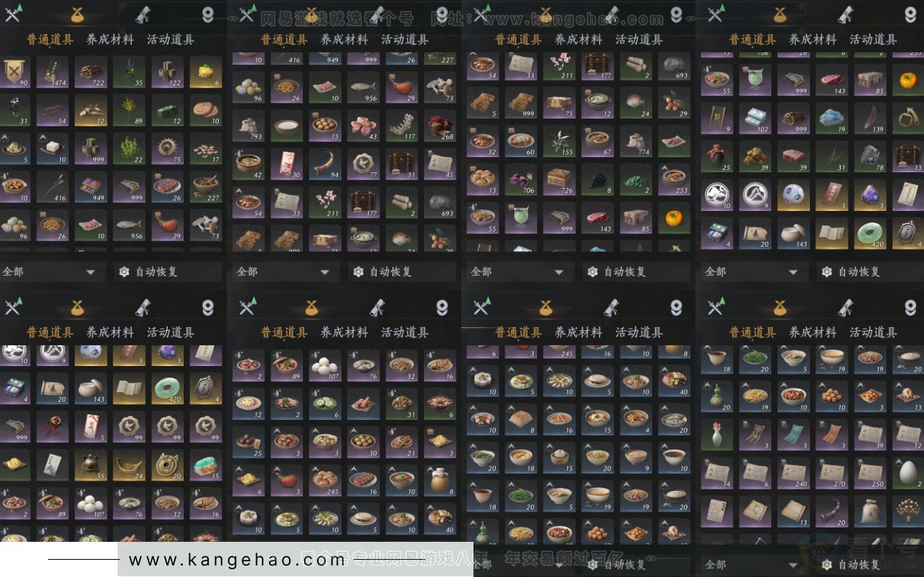Open crossed swords equipment icon in top-left panel
The width and height of the screenshot is (924, 577).
[x=13, y=14]
